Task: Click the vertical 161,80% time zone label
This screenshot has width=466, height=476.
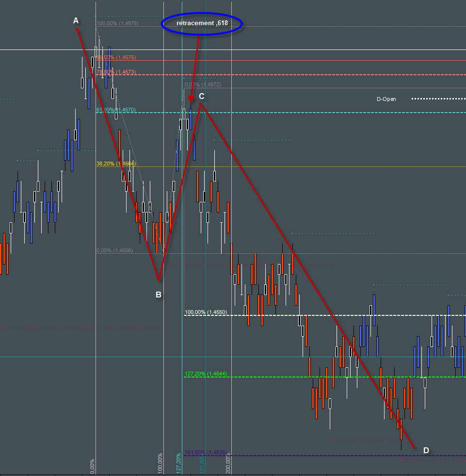Action: [x=202, y=463]
